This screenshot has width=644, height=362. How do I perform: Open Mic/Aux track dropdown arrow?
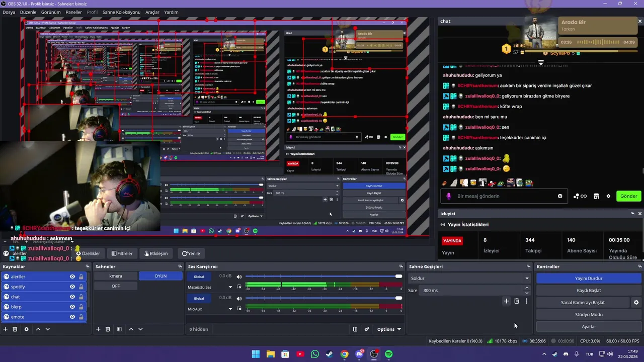click(230, 309)
